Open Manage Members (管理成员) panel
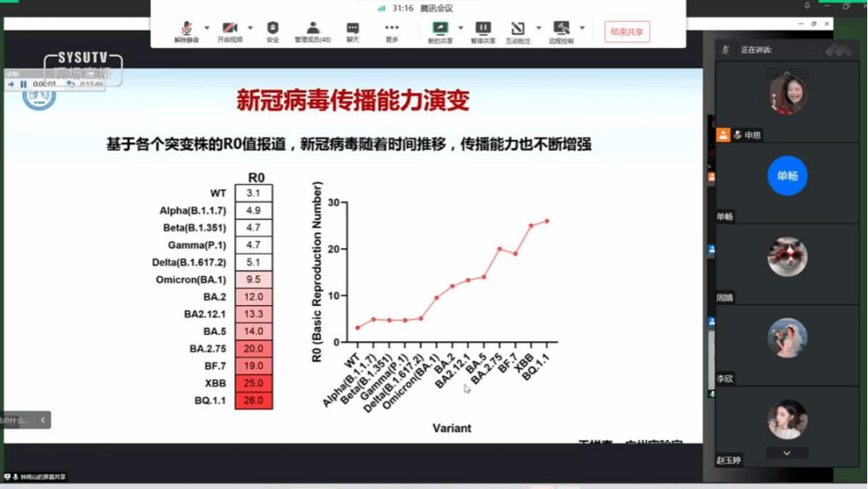The image size is (868, 489). pyautogui.click(x=313, y=31)
